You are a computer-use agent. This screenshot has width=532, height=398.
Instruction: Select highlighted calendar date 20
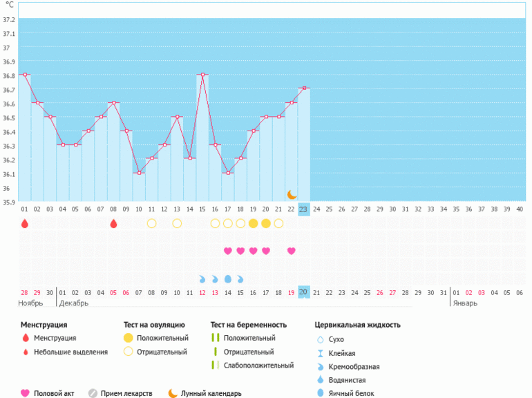303,292
